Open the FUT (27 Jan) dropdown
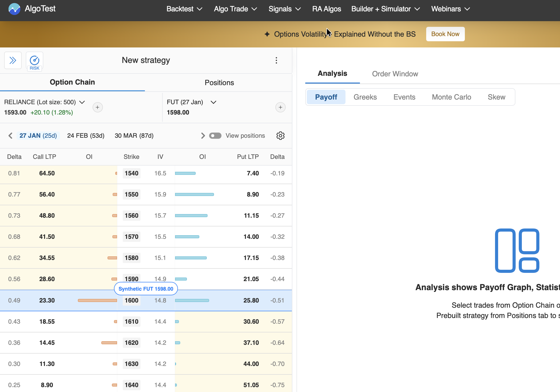560x392 pixels. [213, 102]
